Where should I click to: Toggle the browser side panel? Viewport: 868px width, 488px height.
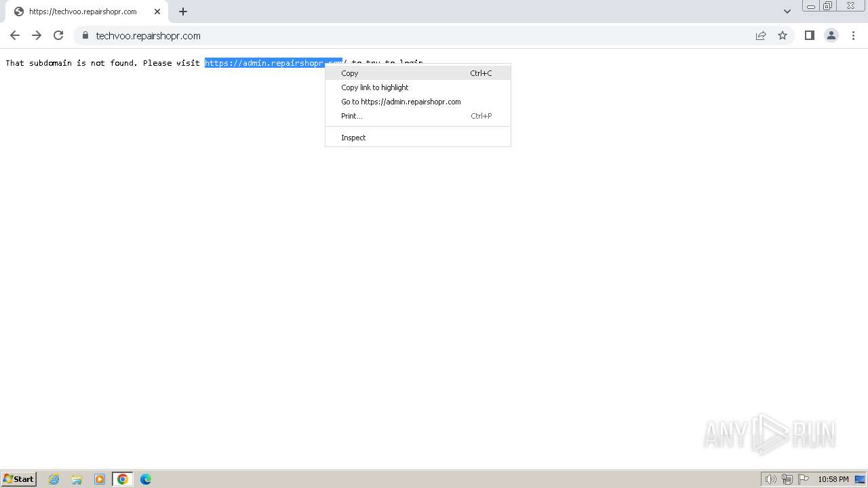[809, 35]
